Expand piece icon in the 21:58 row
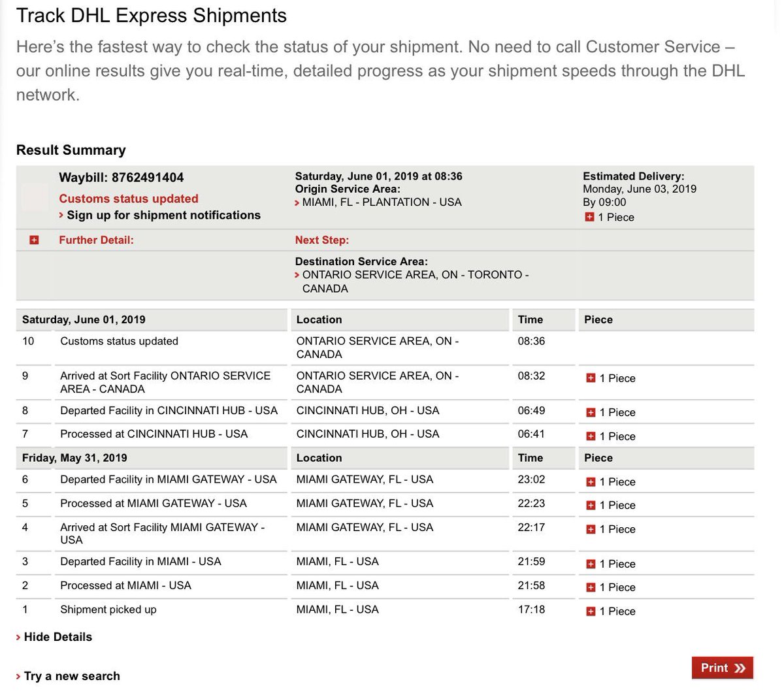 (591, 587)
